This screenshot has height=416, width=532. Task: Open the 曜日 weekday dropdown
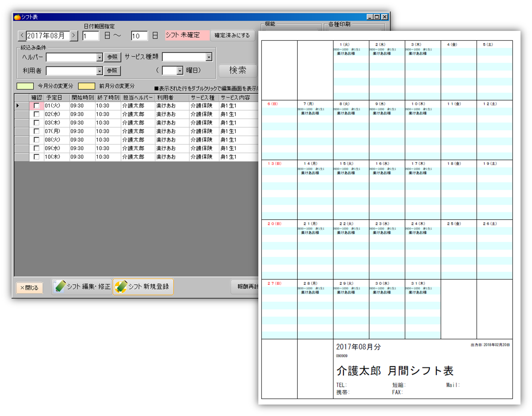180,71
